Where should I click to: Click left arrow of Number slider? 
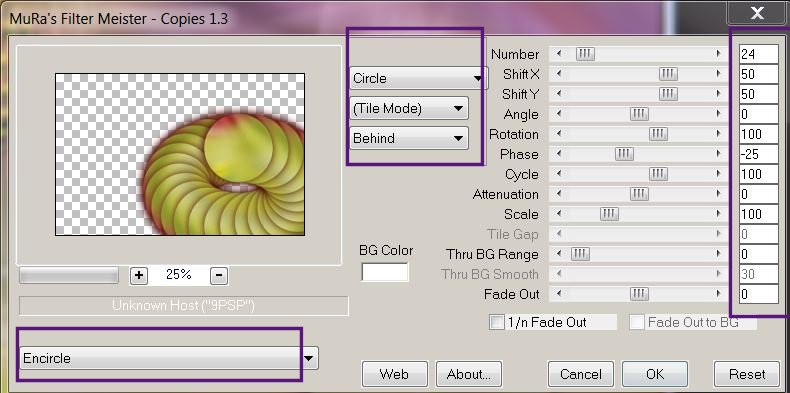point(559,54)
